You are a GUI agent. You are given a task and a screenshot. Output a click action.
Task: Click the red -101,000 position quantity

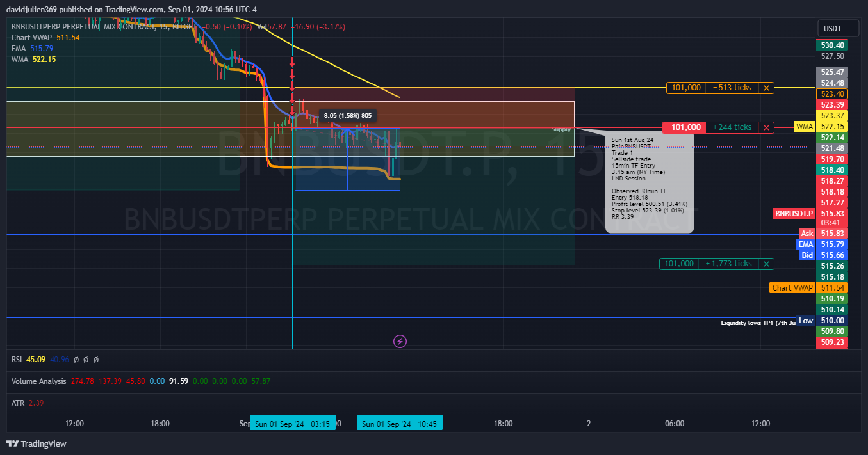pyautogui.click(x=683, y=127)
